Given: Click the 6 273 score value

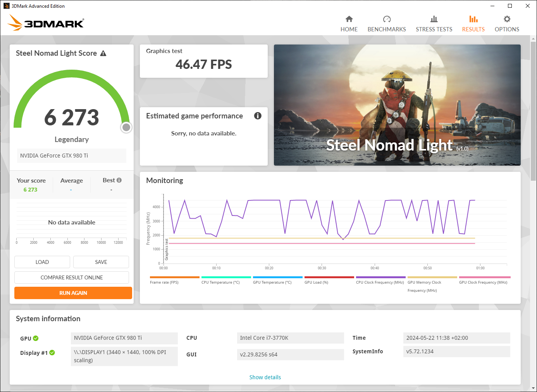Looking at the screenshot, I should (72, 117).
